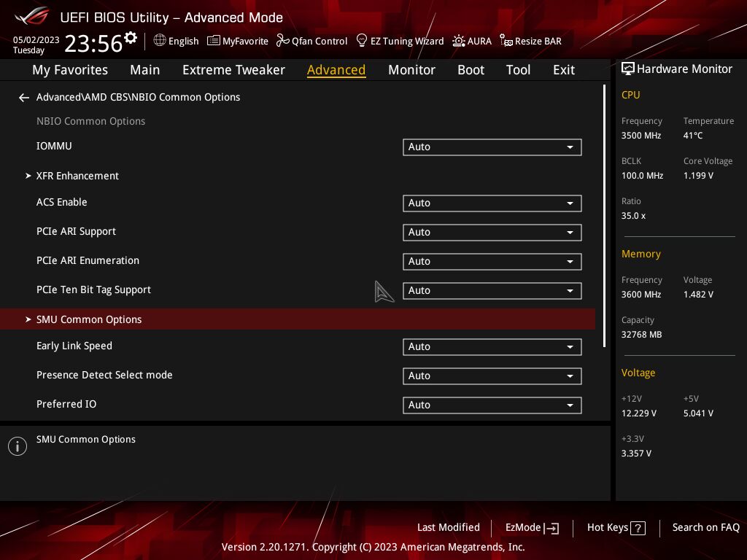Click the IOMMU setting label
Screen dimensions: 747x560
pos(54,146)
